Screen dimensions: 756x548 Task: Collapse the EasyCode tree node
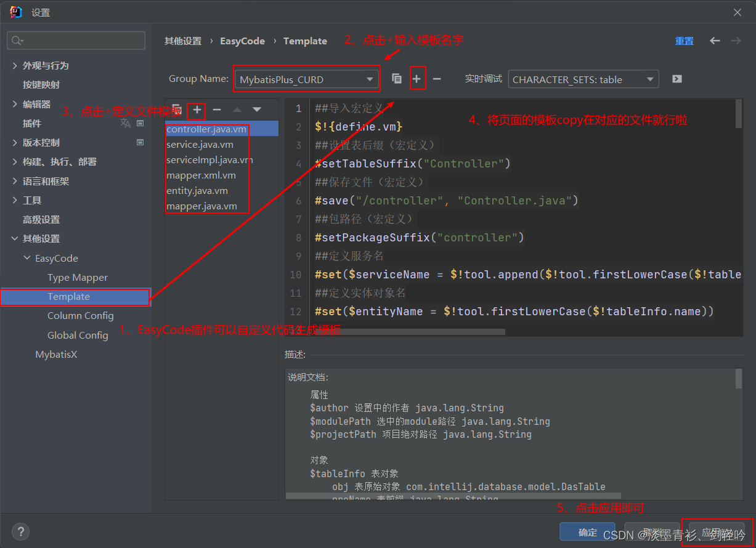click(x=27, y=258)
